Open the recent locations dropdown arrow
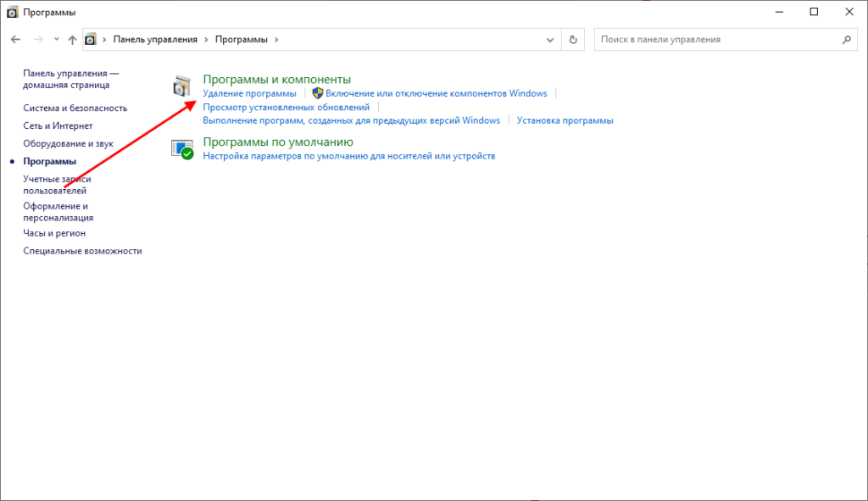Screen dimensions: 868x501 pyautogui.click(x=56, y=40)
